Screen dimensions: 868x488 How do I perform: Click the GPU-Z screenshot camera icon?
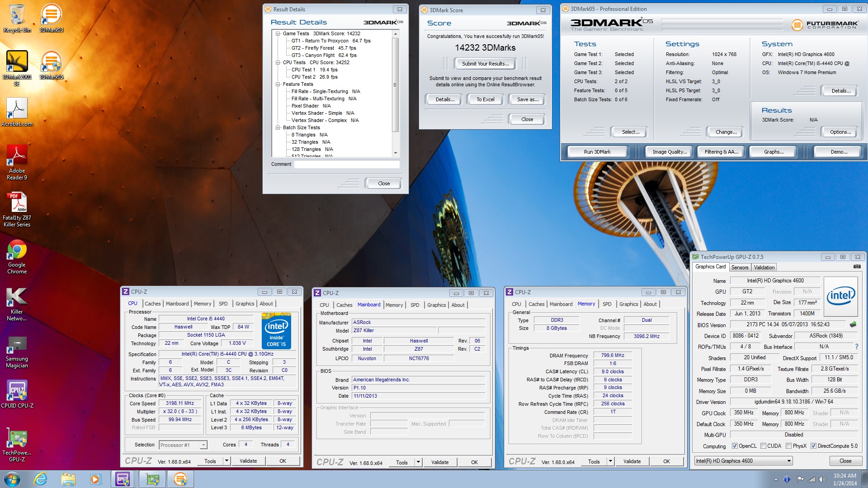[857, 267]
